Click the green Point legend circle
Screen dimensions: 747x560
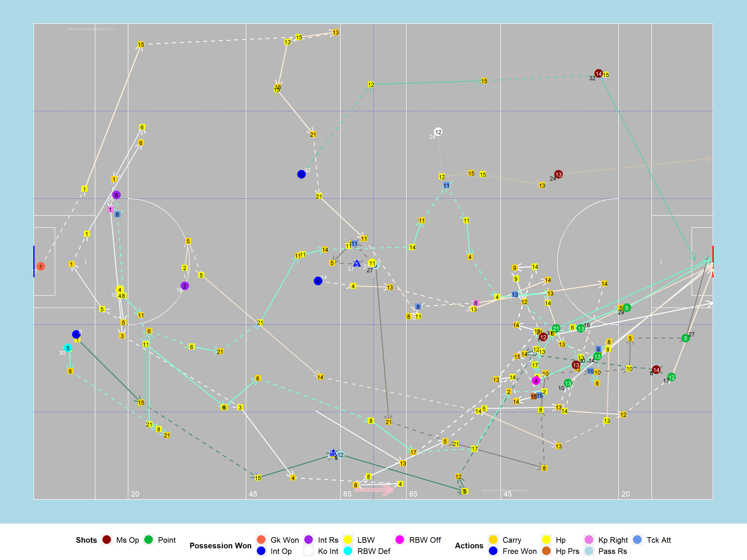(x=149, y=539)
